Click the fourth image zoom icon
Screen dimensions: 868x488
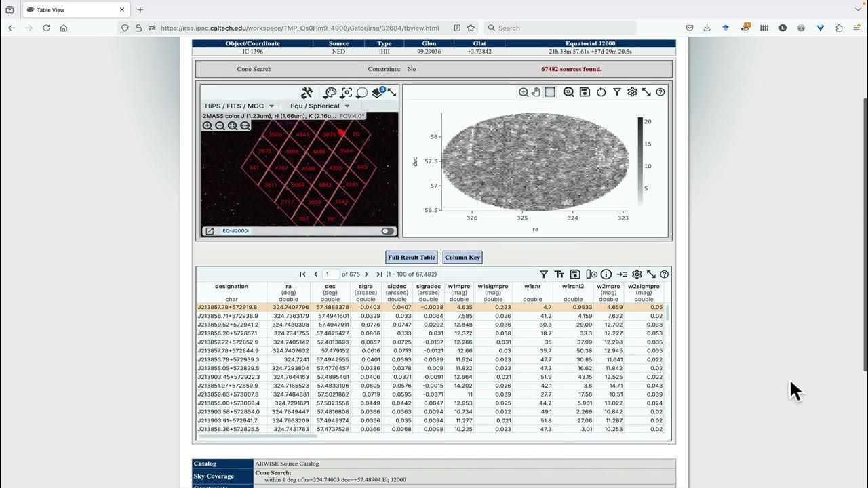click(245, 125)
